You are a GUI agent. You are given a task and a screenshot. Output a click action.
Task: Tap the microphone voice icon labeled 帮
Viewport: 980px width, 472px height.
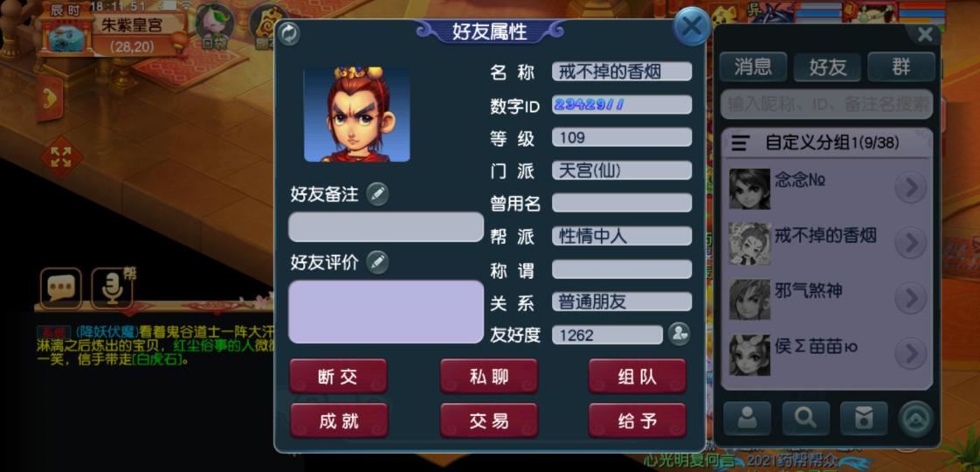click(112, 288)
